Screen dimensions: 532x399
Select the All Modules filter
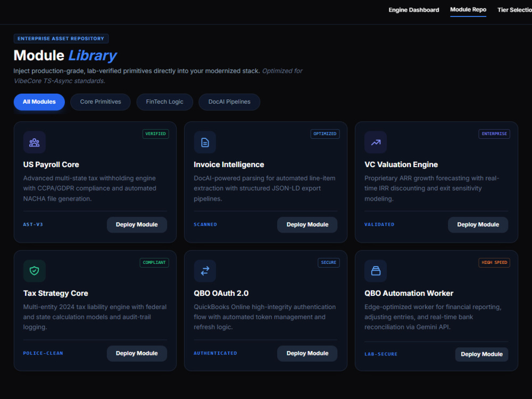tap(39, 102)
